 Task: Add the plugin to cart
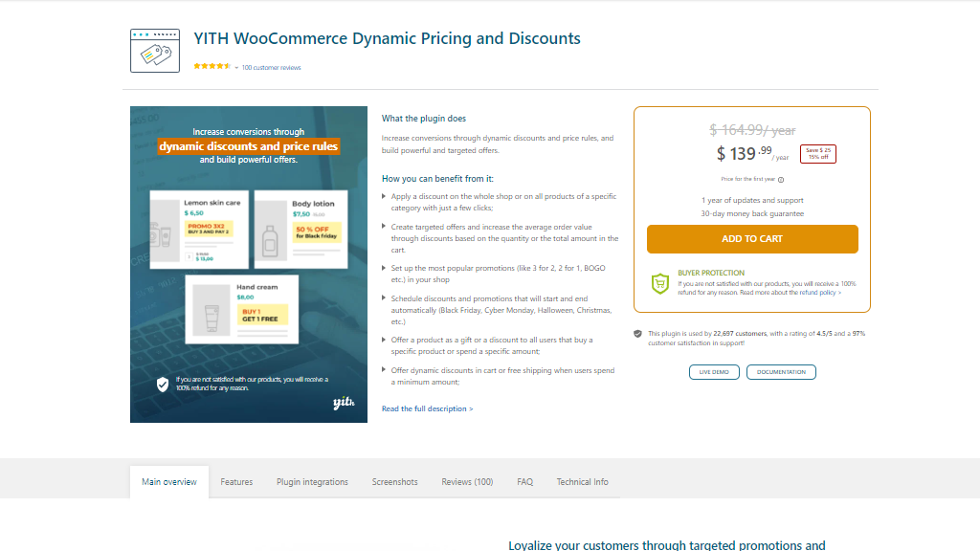[752, 238]
